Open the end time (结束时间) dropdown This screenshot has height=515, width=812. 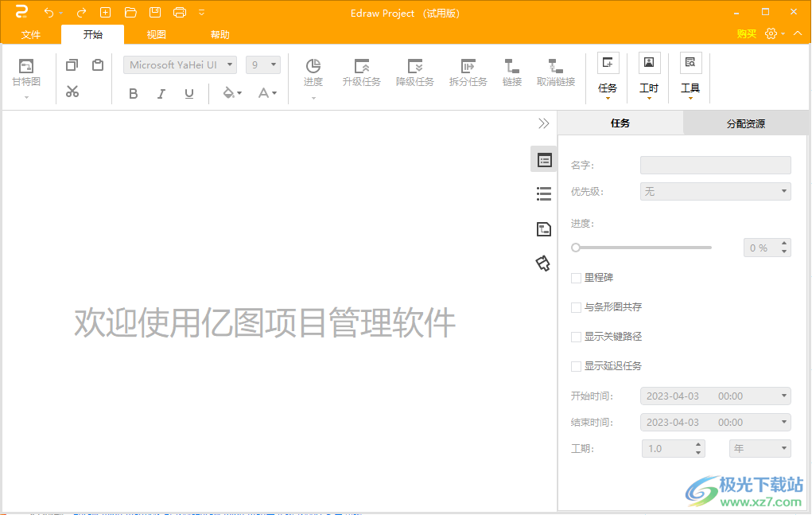click(715, 422)
